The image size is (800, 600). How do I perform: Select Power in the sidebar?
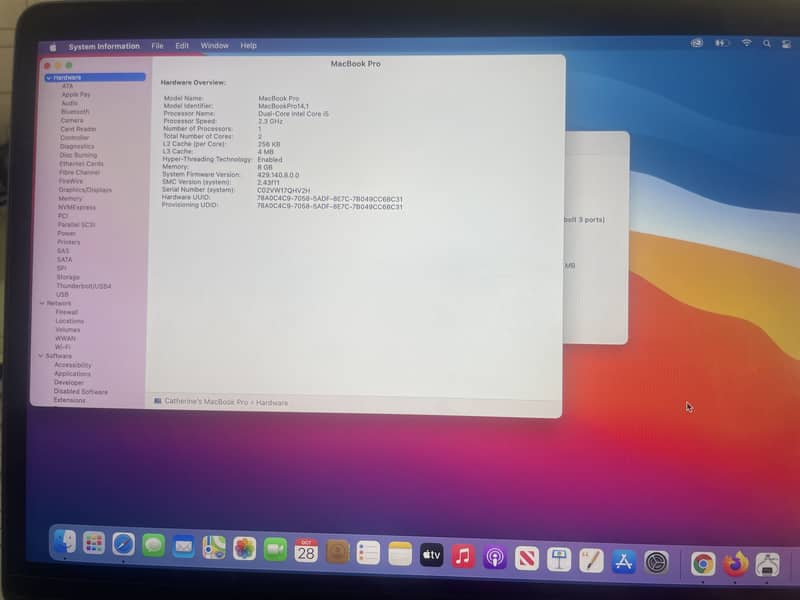tap(66, 233)
